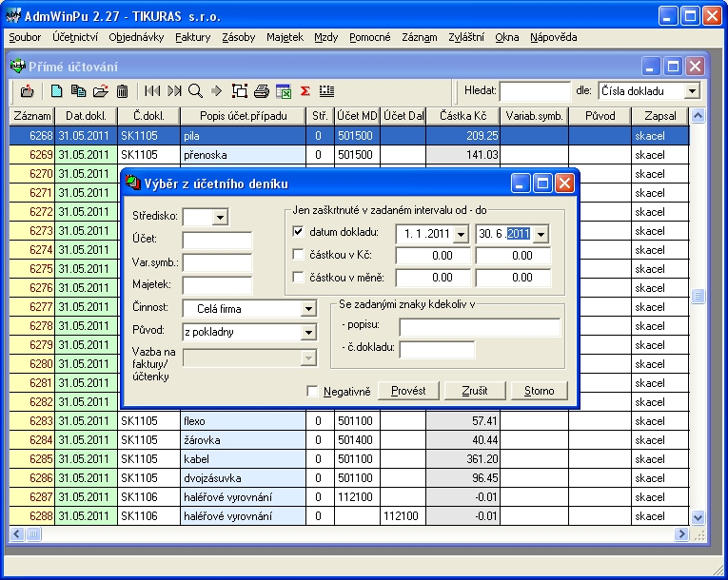This screenshot has width=728, height=580.
Task: Click the Výběr z účetního deníku dialog icon
Action: click(x=133, y=184)
